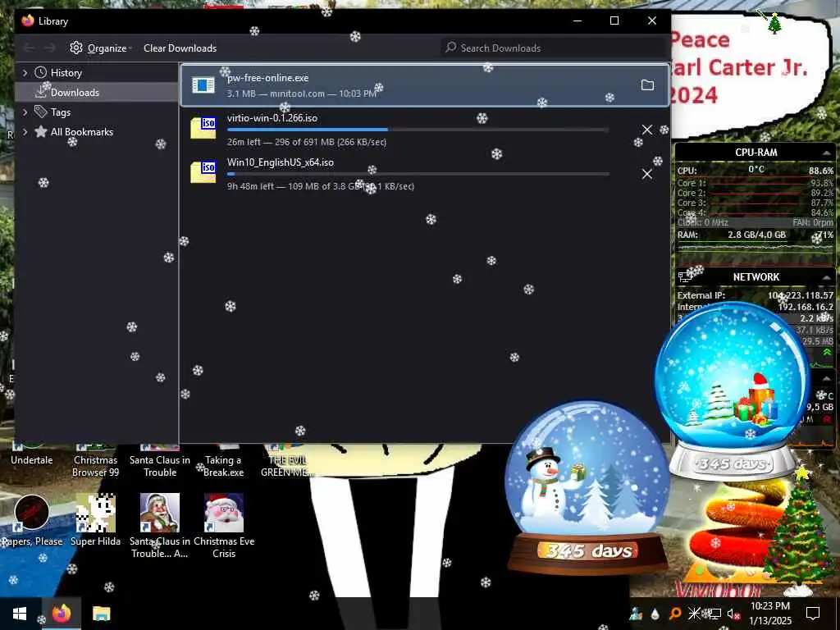Click the All Bookmarks star icon
The width and height of the screenshot is (840, 630).
pyautogui.click(x=41, y=131)
